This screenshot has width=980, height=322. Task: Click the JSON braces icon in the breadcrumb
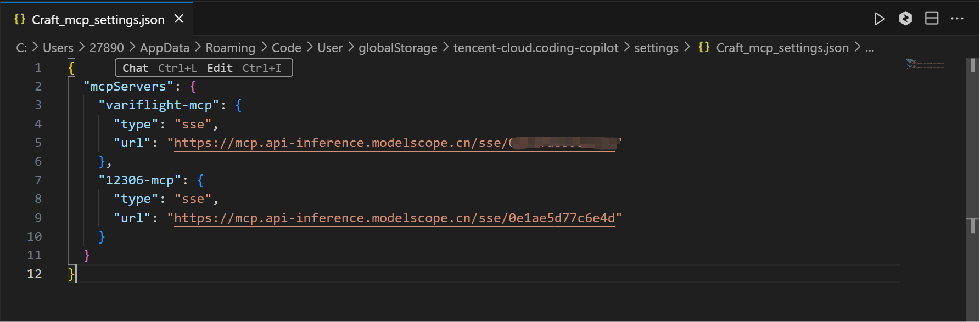[704, 47]
